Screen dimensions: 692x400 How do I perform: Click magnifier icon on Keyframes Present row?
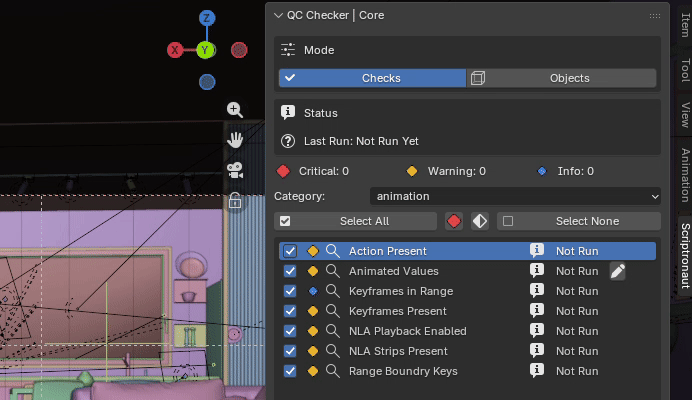[x=333, y=311]
